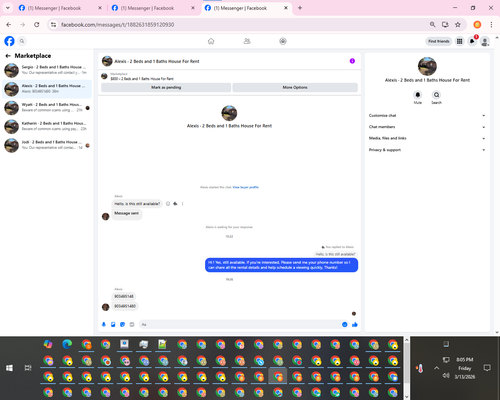Select Alexis's highlighted conversation in list
Image resolution: width=500 pixels, height=400 pixels.
tap(47, 89)
